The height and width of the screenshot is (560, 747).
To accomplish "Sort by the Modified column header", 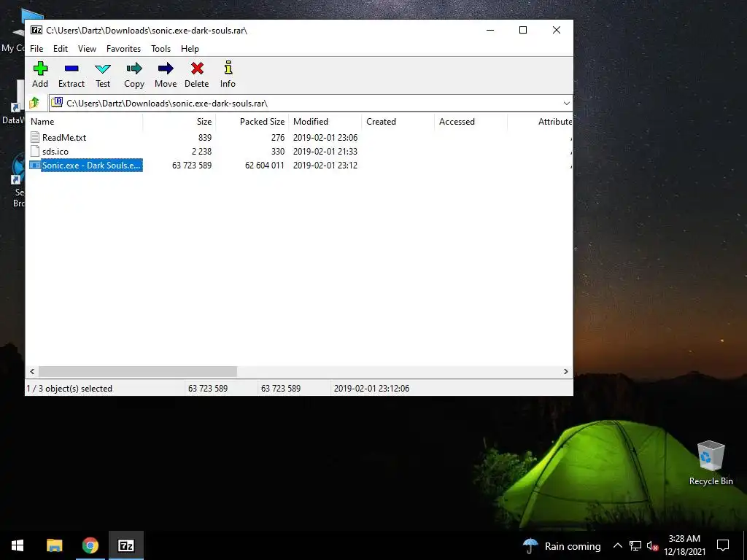I will pyautogui.click(x=325, y=122).
